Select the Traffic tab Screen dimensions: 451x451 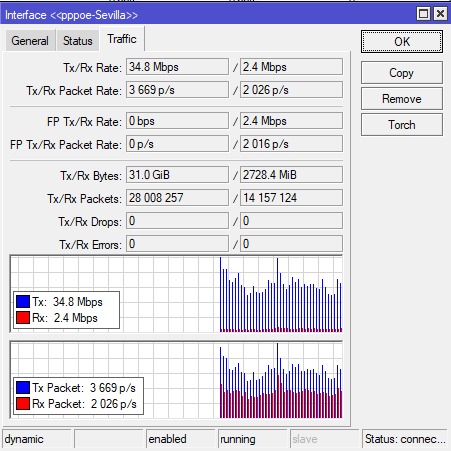click(x=122, y=39)
